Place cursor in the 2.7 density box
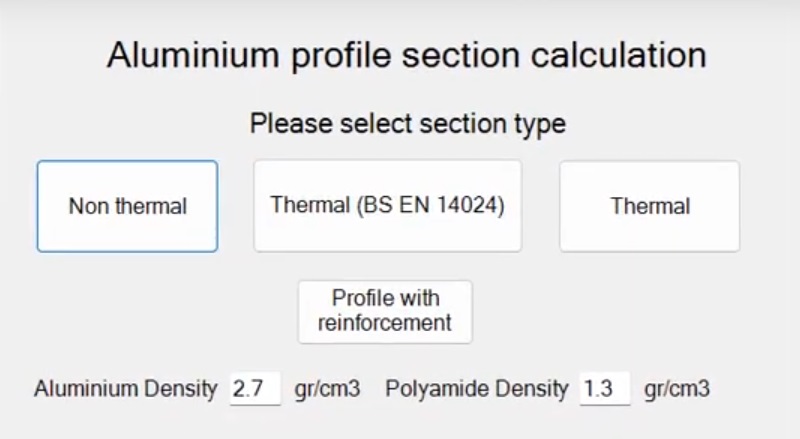The image size is (800, 439). pyautogui.click(x=253, y=389)
